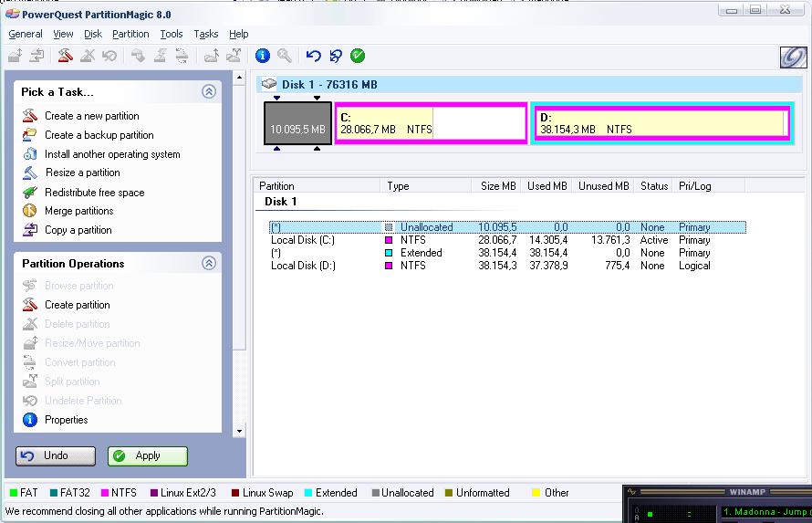Select the C: partition in disk map
This screenshot has height=523, width=812.
click(x=431, y=123)
